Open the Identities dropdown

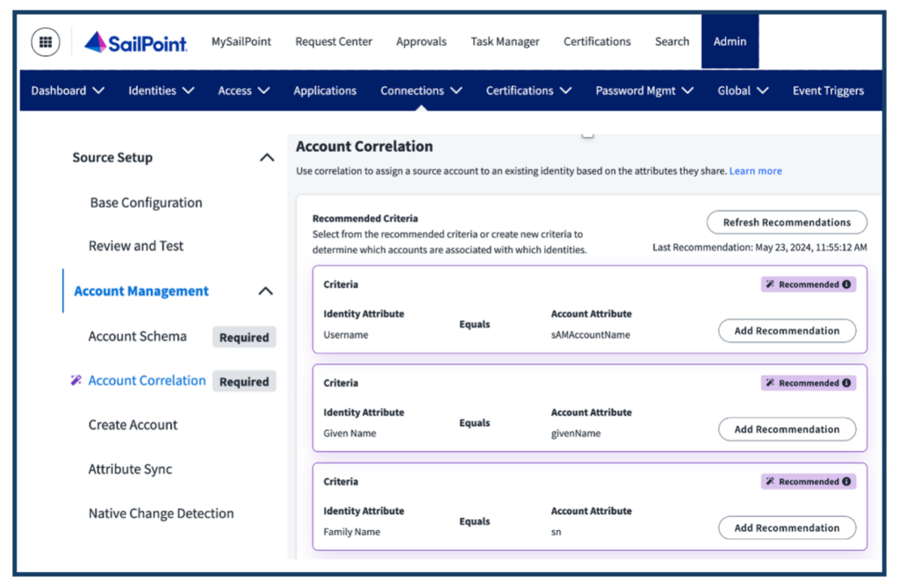point(162,90)
